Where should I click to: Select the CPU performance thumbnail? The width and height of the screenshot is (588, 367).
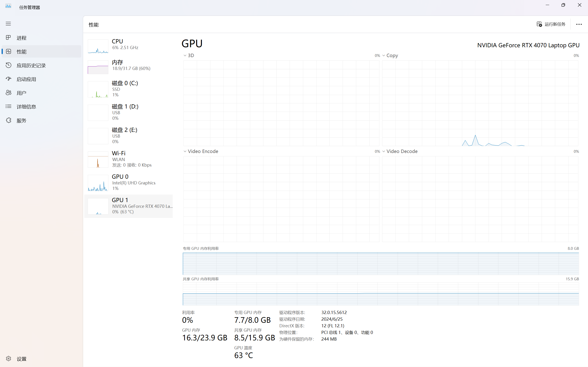[98, 46]
